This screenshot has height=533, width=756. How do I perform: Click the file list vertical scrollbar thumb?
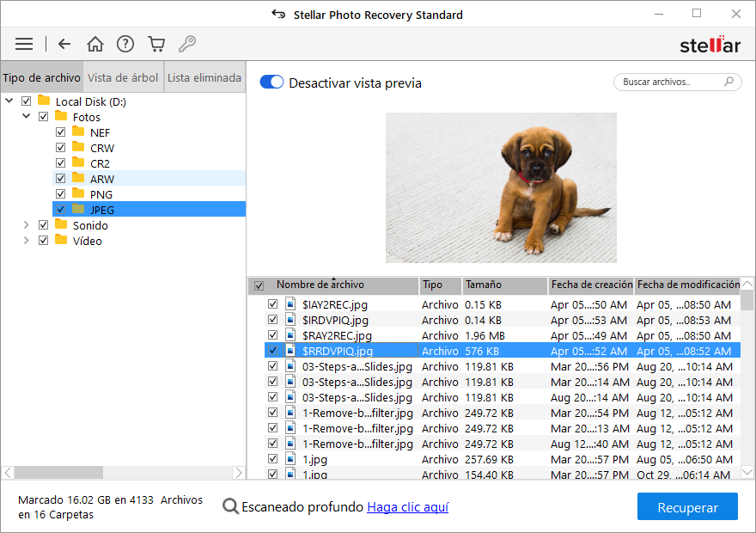click(x=747, y=299)
